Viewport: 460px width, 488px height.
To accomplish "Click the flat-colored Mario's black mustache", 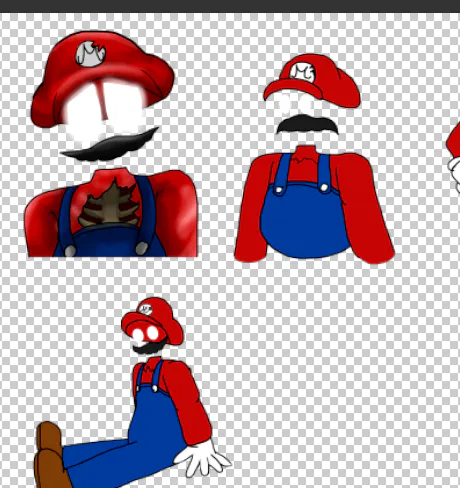I will tap(307, 124).
